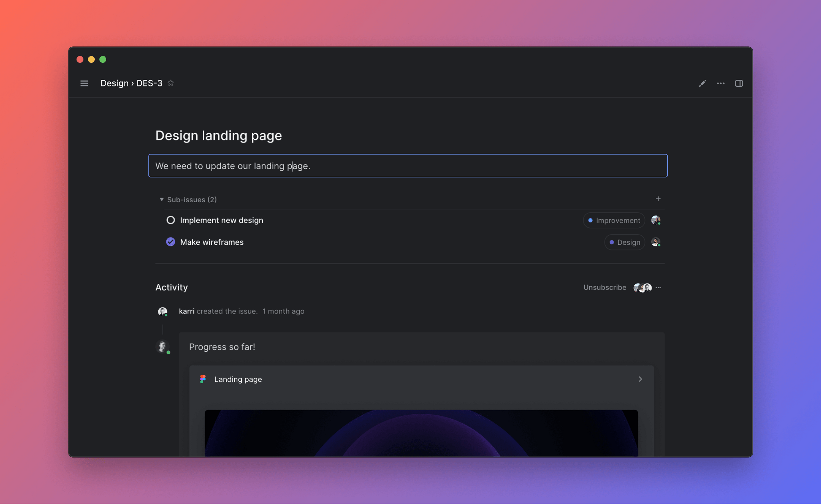Toggle completed status of Make wireframes
Viewport: 821px width, 504px height.
170,242
